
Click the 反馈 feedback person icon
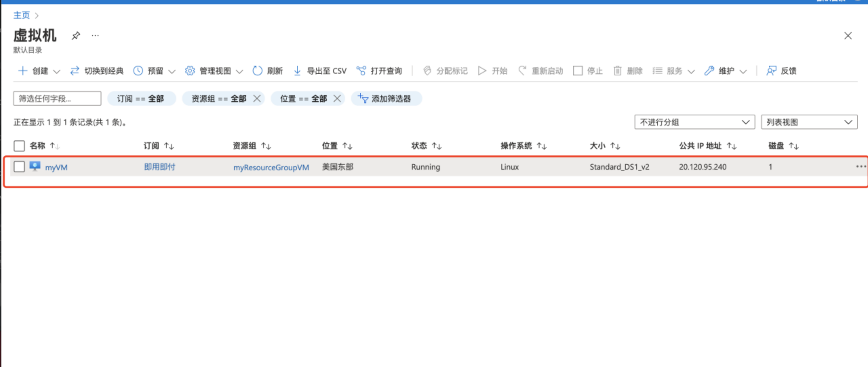tap(771, 71)
